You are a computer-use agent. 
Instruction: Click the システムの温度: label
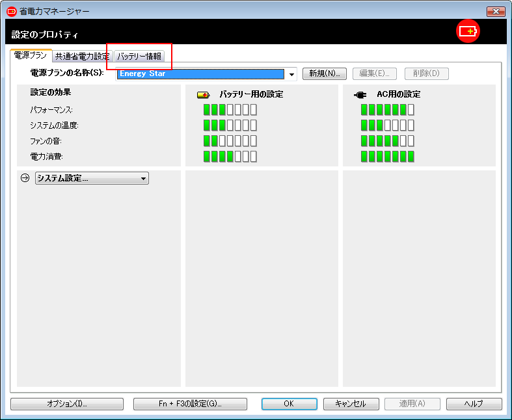[54, 125]
